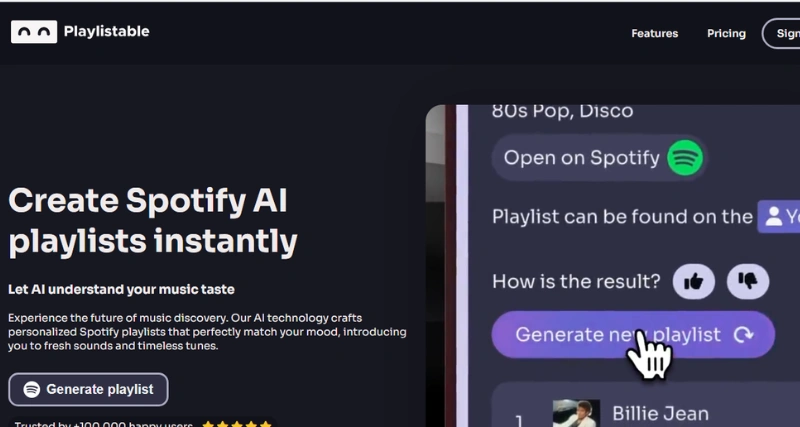The width and height of the screenshot is (800, 427).
Task: Select the Billie Jean track title
Action: 660,414
